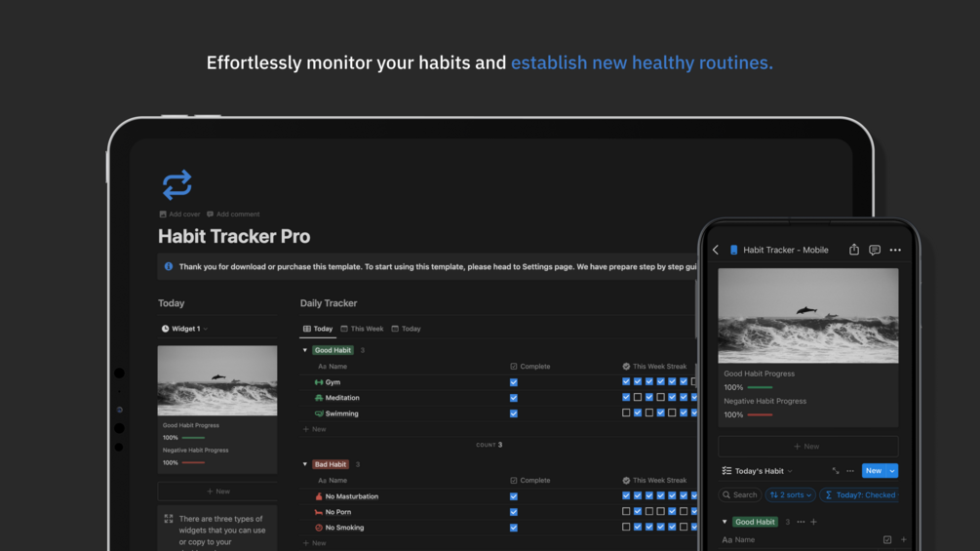
Task: Click the Name column header in Bad Habit
Action: pos(333,481)
